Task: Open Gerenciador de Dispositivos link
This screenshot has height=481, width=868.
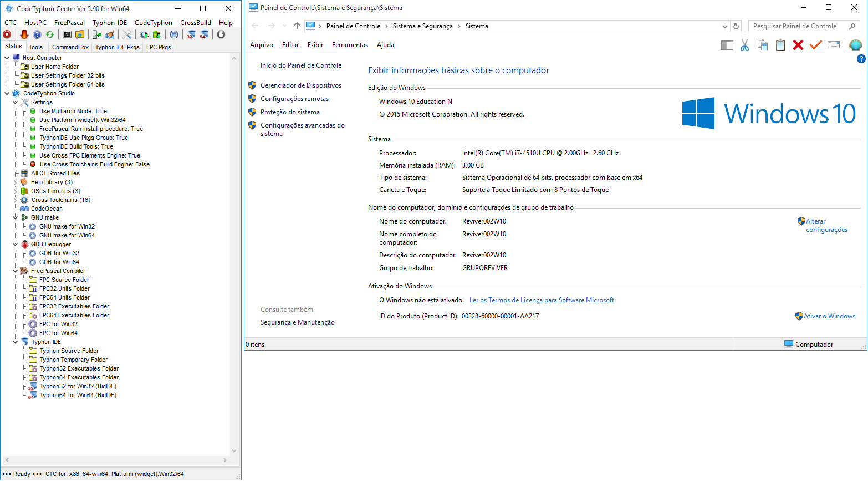Action: tap(301, 85)
